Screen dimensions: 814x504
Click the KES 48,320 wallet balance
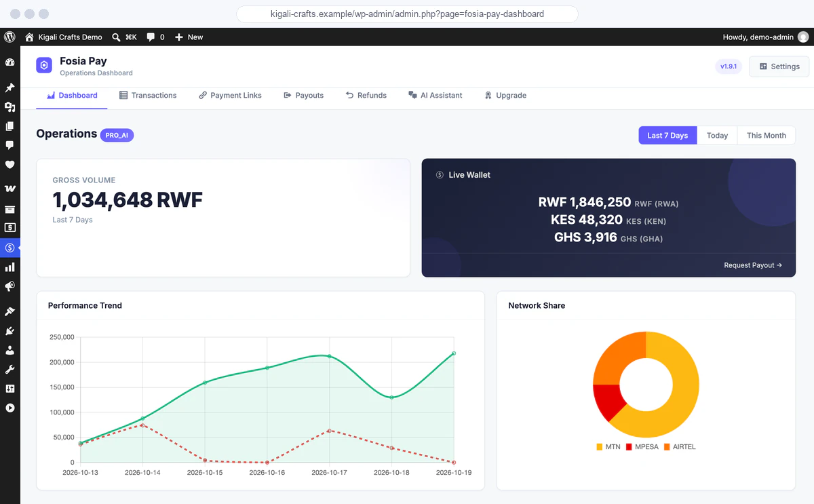coord(587,220)
